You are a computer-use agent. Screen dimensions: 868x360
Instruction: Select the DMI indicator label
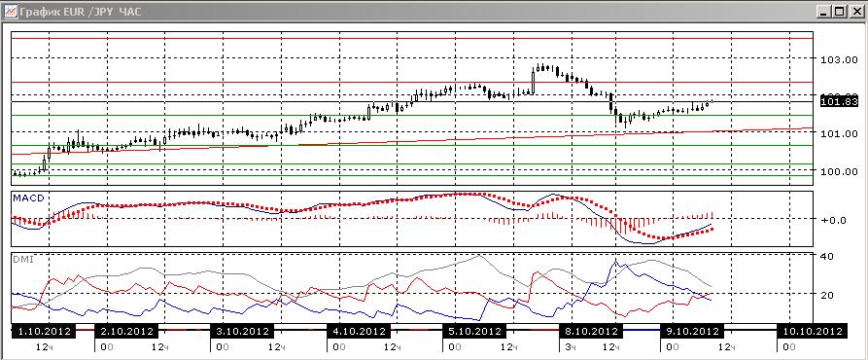[x=22, y=259]
